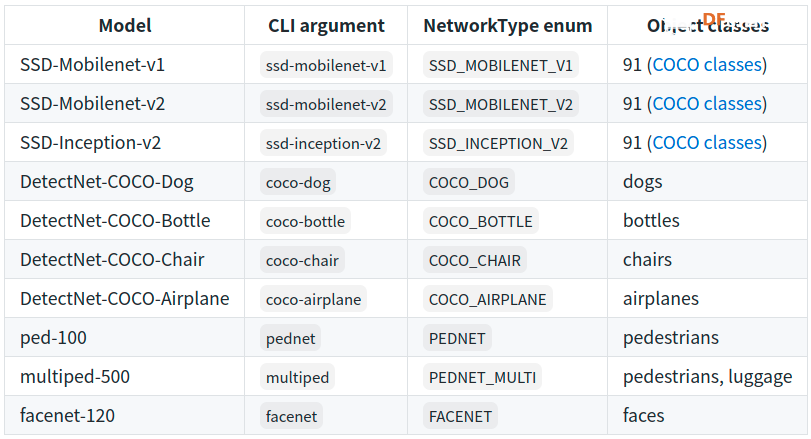811x439 pixels.
Task: Click the coco-airplane CLI argument
Action: point(313,299)
